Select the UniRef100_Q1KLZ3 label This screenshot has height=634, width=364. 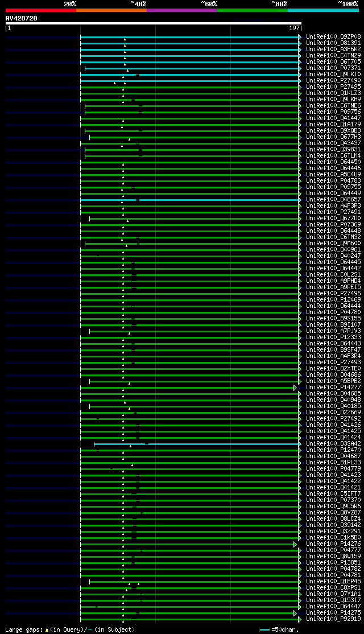(333, 93)
